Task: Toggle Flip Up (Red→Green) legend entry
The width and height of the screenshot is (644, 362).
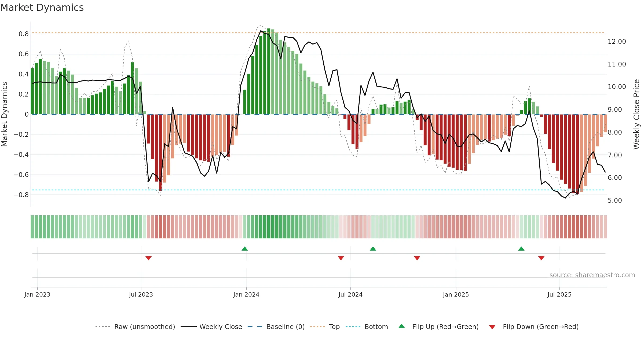Action: click(x=438, y=327)
